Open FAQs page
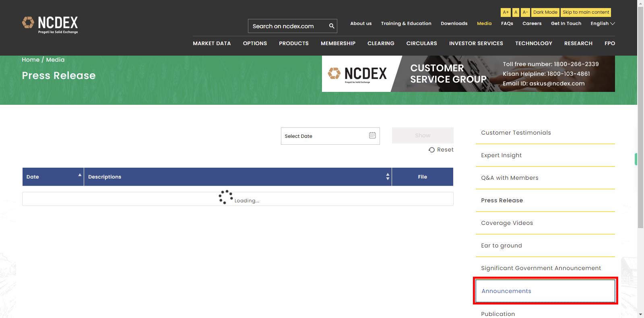The height and width of the screenshot is (318, 644). click(507, 23)
